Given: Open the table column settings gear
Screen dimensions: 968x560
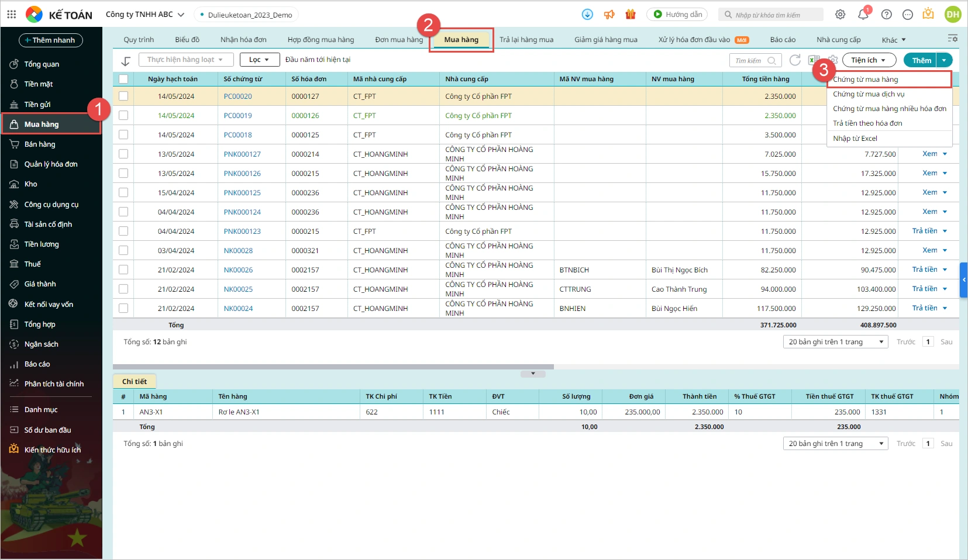Looking at the screenshot, I should pos(833,60).
